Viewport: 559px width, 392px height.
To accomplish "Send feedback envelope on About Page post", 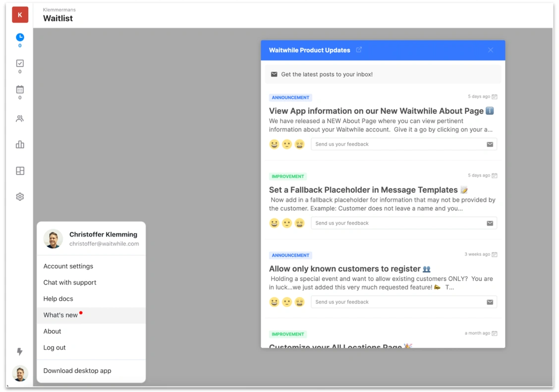I will pos(490,144).
